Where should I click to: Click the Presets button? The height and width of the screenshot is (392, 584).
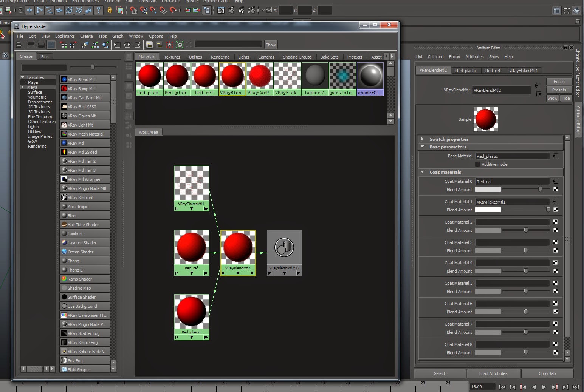pos(559,90)
